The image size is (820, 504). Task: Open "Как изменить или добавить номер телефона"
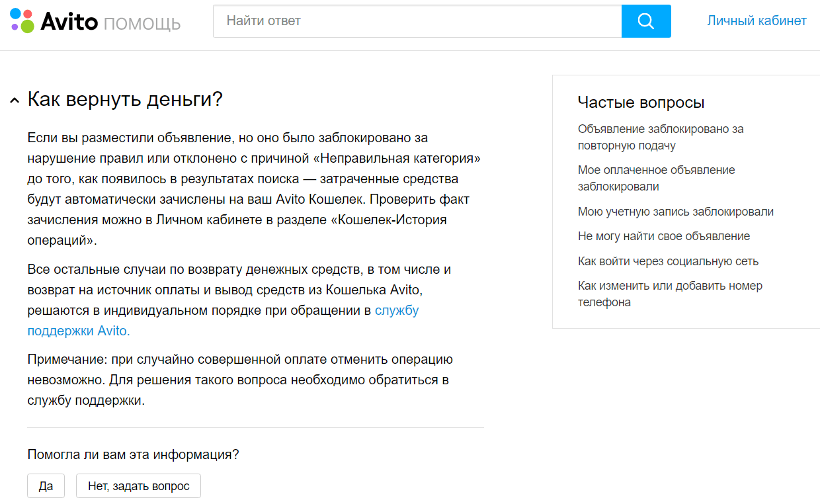tap(670, 294)
